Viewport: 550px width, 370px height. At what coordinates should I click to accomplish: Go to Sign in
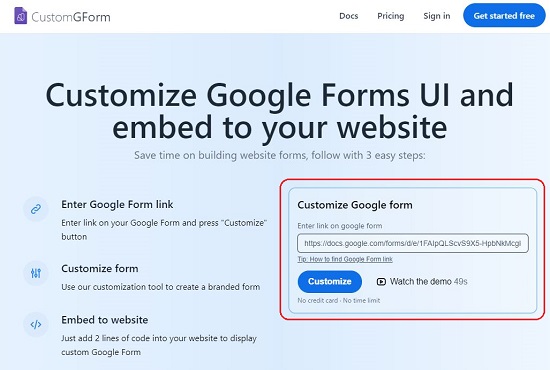click(437, 16)
